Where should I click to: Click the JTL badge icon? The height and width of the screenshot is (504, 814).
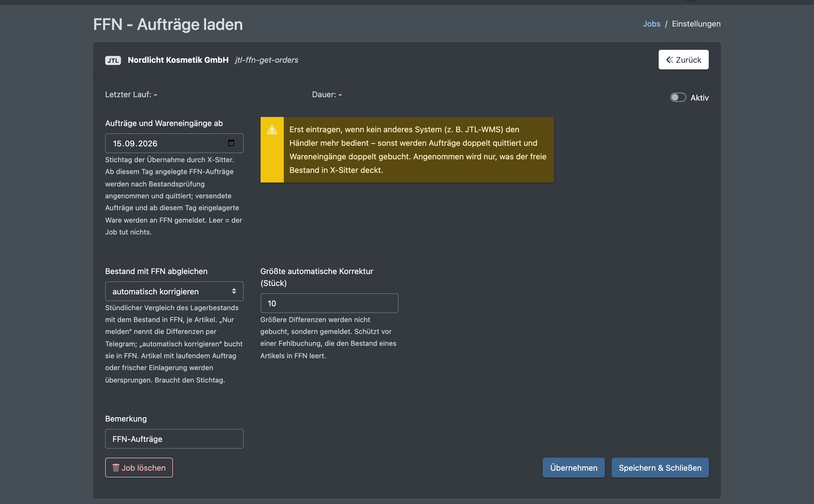tap(113, 60)
